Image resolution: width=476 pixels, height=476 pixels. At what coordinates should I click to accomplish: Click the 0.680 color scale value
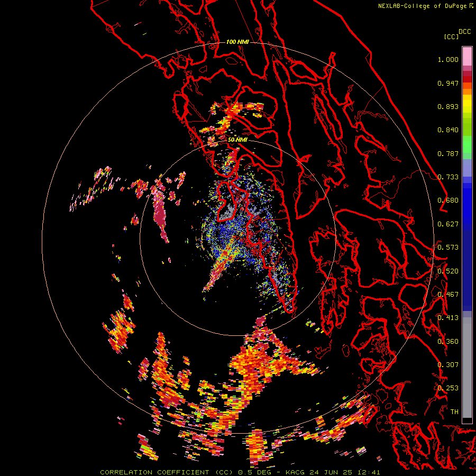(448, 200)
